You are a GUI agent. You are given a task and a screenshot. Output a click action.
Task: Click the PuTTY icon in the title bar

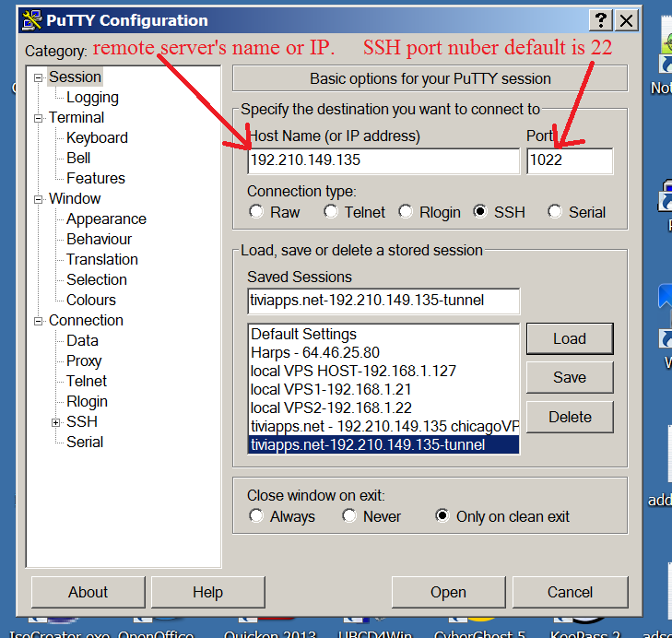pos(31,20)
